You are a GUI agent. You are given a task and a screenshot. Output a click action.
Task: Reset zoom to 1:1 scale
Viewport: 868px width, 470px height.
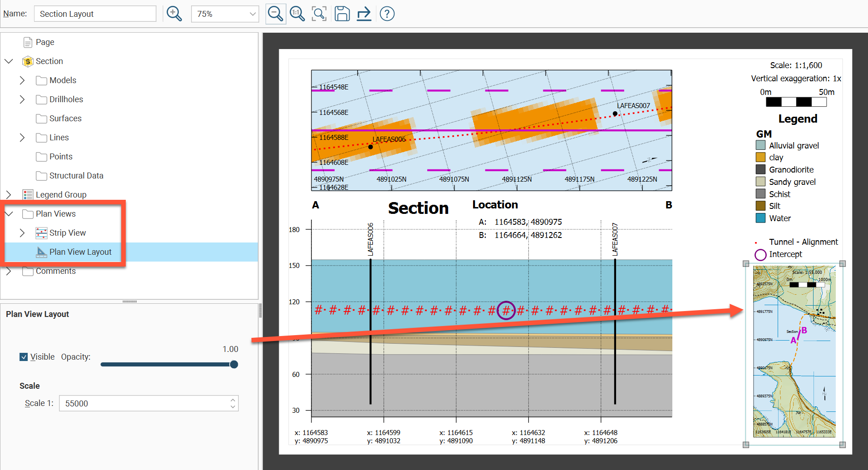[x=297, y=14]
